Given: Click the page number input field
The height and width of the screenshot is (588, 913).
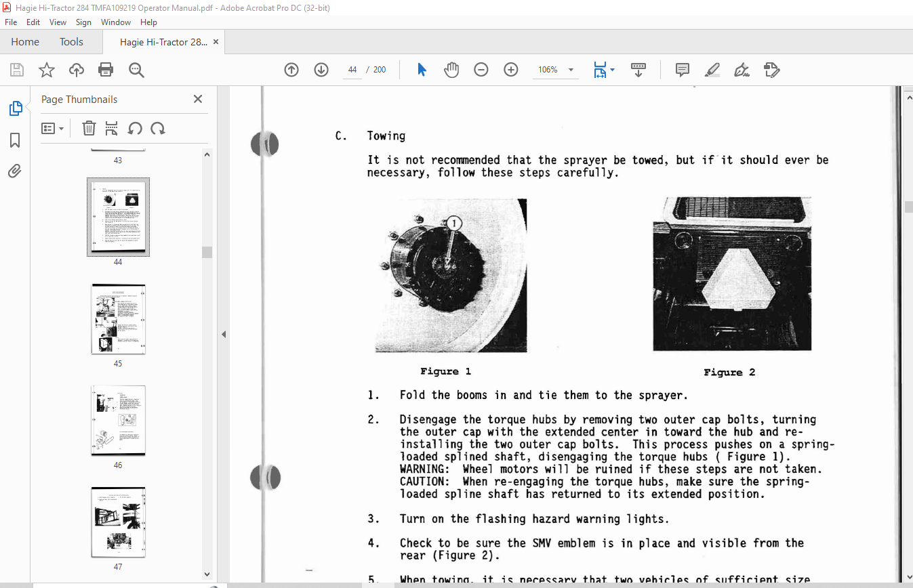Looking at the screenshot, I should tap(352, 70).
